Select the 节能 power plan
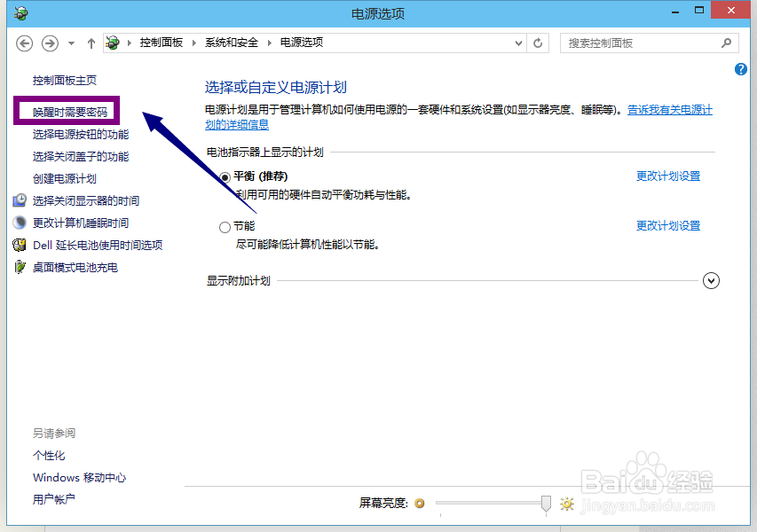Viewport: 757px width, 532px height. click(225, 227)
